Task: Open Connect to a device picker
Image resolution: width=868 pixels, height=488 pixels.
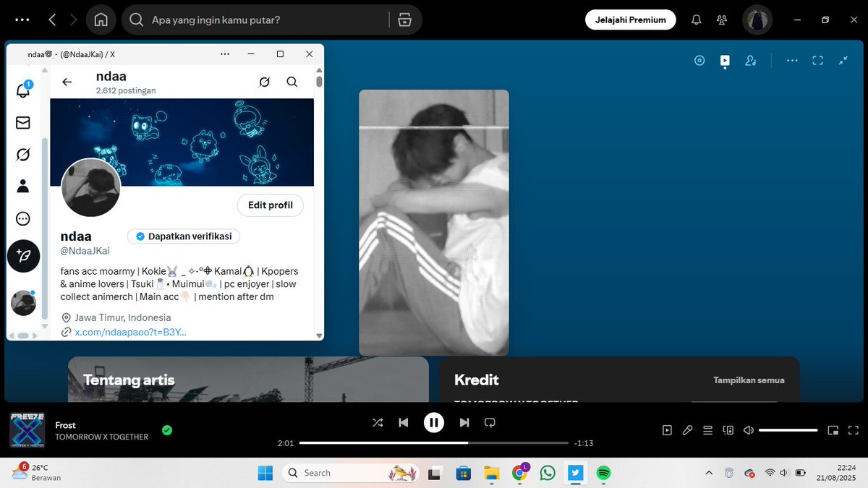Action: pos(728,430)
